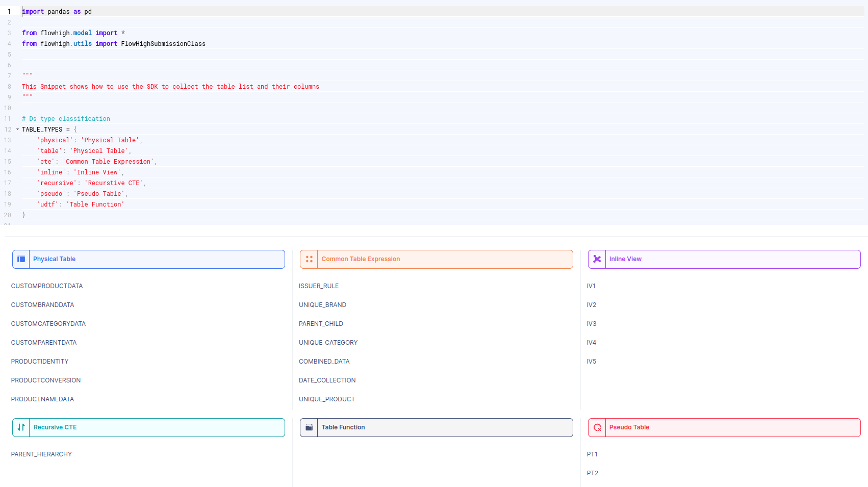Click IV3 inline view entry
868x487 pixels.
(592, 324)
